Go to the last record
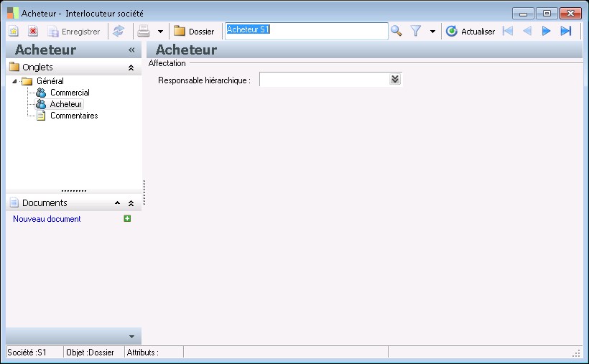The width and height of the screenshot is (589, 364). (x=566, y=31)
